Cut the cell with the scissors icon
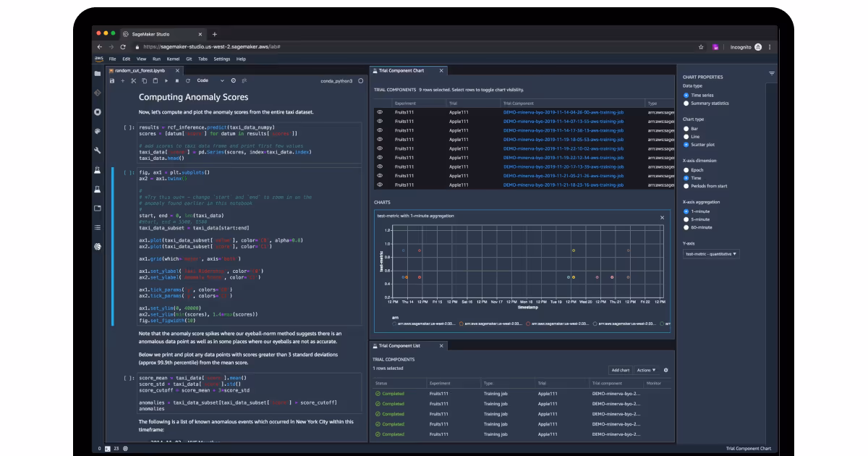 coord(134,81)
